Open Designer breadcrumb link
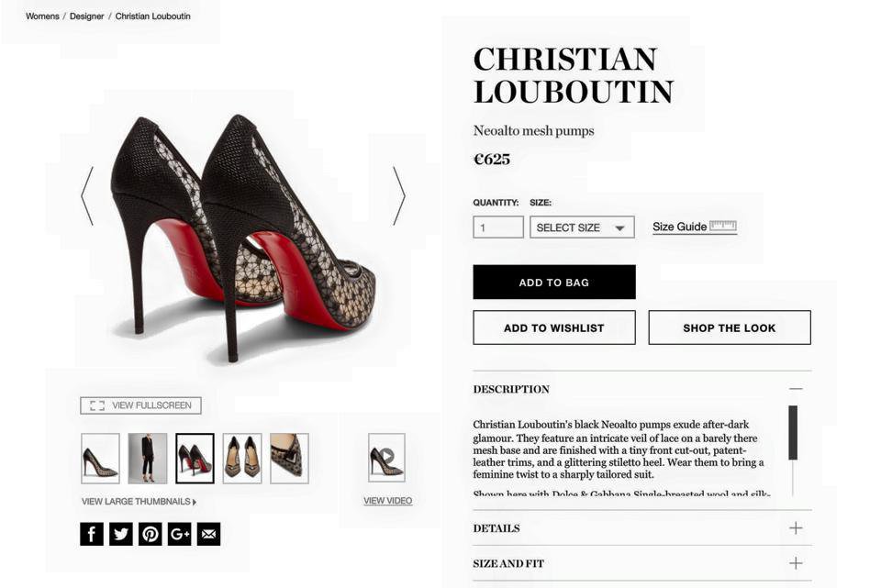 pos(87,17)
